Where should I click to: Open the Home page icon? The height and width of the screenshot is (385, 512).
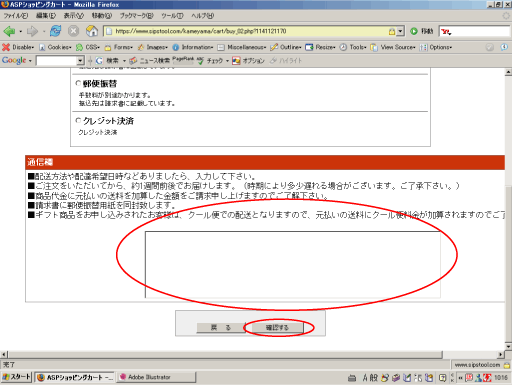(92, 31)
